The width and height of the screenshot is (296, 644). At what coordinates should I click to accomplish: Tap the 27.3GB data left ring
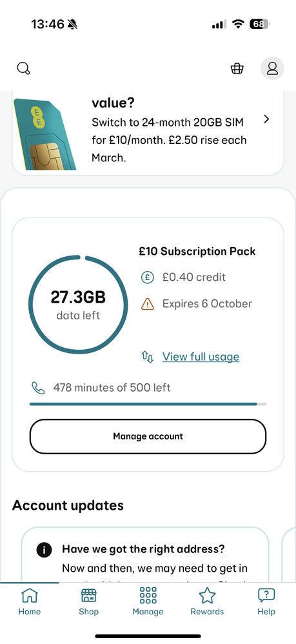(78, 305)
